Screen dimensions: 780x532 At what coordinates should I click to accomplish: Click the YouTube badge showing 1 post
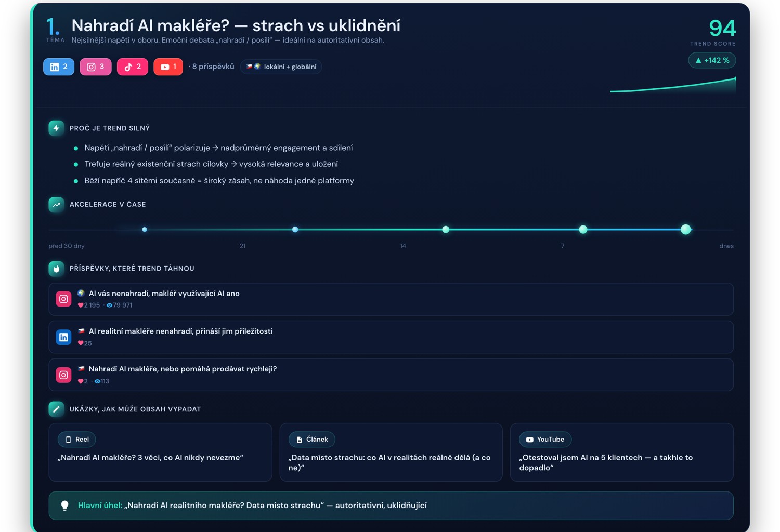168,66
